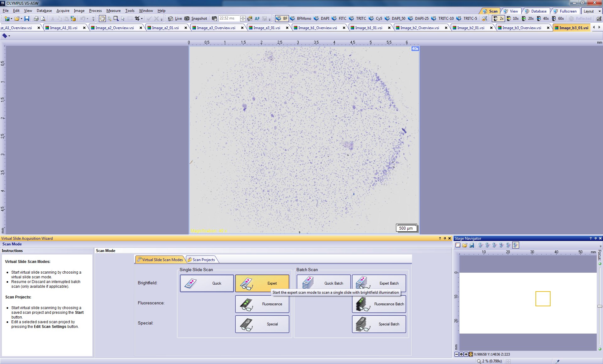Image resolution: width=603 pixels, height=364 pixels.
Task: Open dropdown next to crop tool
Action: click(142, 19)
